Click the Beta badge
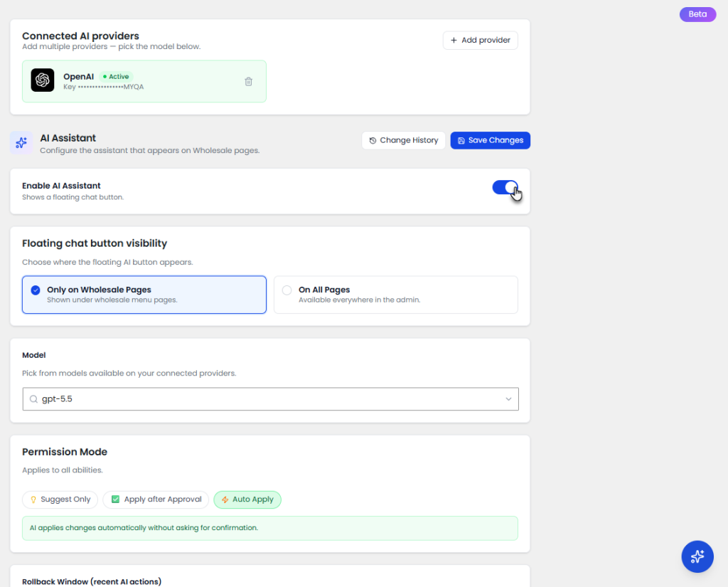 (x=697, y=14)
